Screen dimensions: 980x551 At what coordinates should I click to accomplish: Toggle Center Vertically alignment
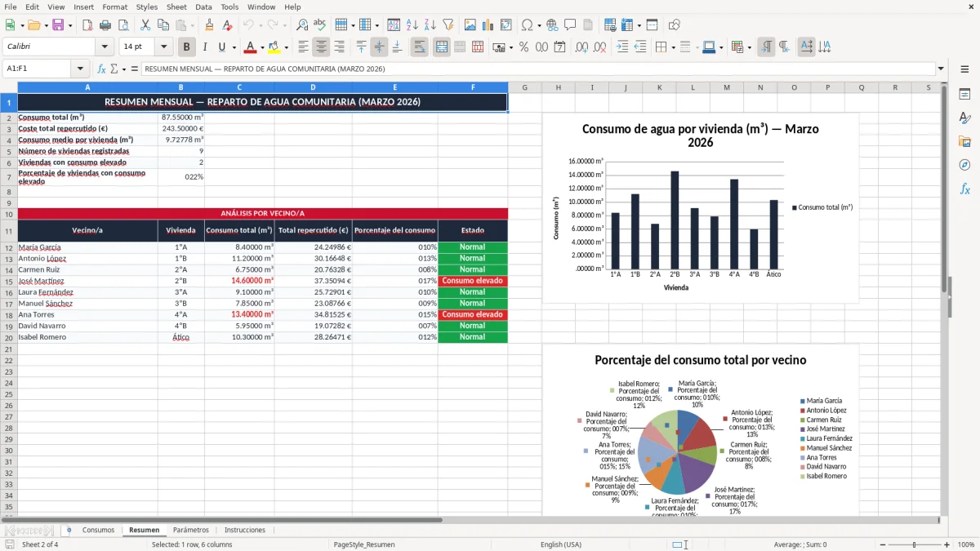click(379, 47)
